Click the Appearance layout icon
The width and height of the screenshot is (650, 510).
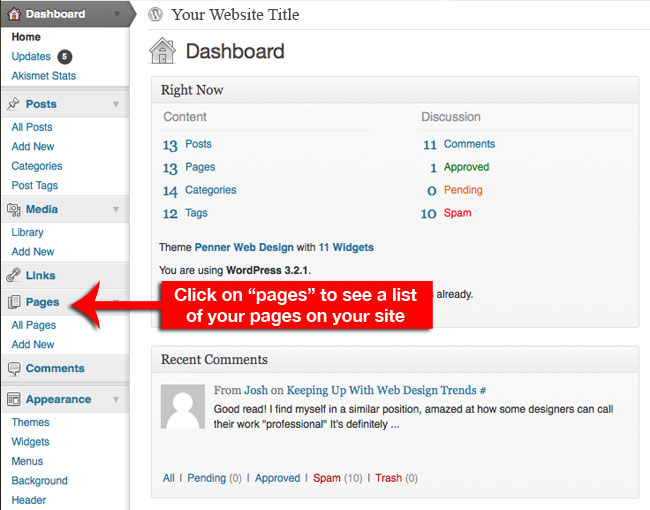coord(14,399)
